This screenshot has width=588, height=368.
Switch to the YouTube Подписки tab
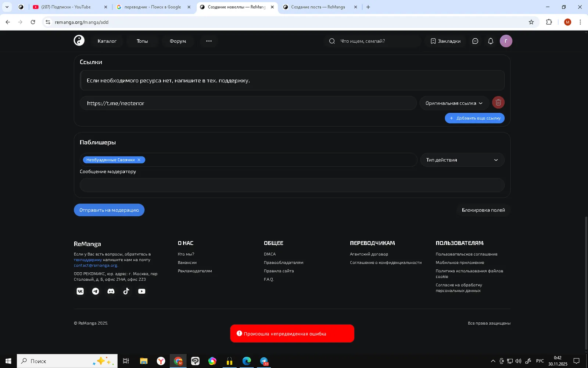[x=66, y=7]
